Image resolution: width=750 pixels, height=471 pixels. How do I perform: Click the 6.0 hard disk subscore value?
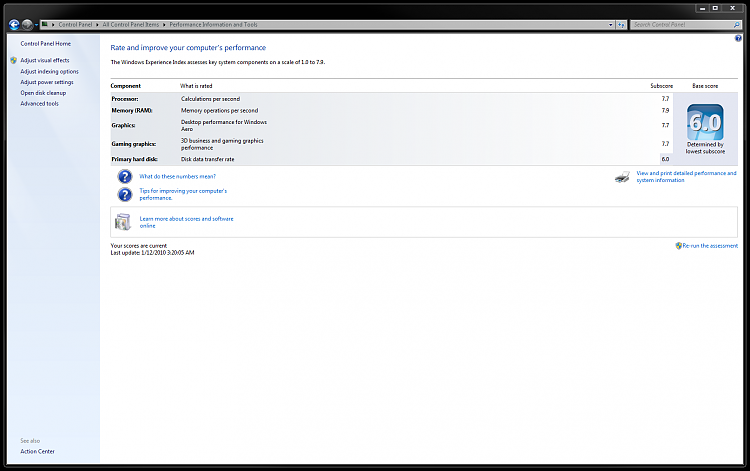click(x=665, y=159)
